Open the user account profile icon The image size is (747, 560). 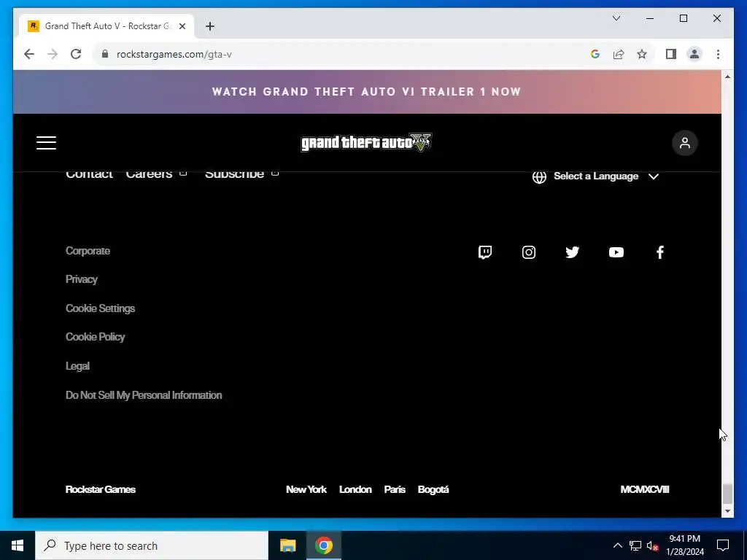coord(684,143)
